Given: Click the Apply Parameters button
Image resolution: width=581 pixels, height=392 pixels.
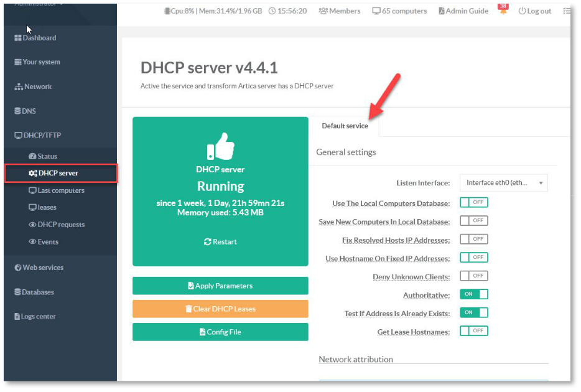Looking at the screenshot, I should (220, 286).
